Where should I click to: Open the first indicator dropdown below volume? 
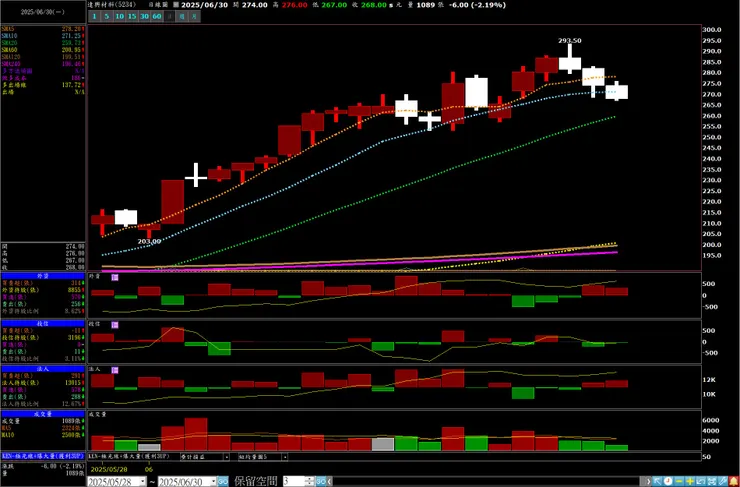tap(226, 457)
